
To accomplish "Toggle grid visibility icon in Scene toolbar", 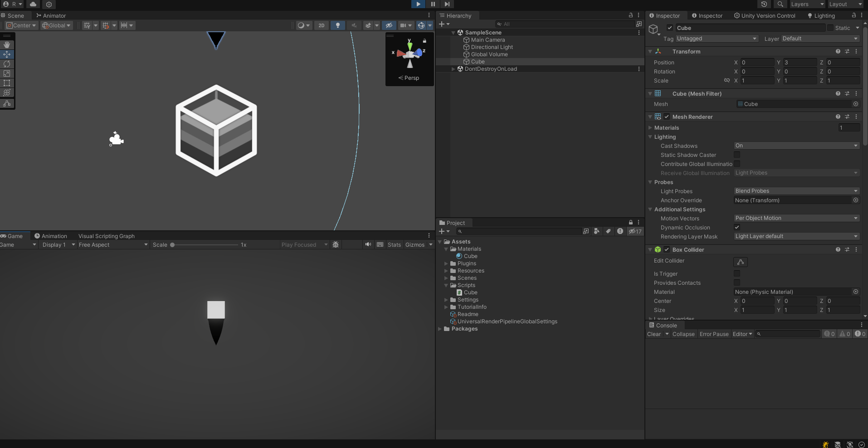I will point(87,25).
